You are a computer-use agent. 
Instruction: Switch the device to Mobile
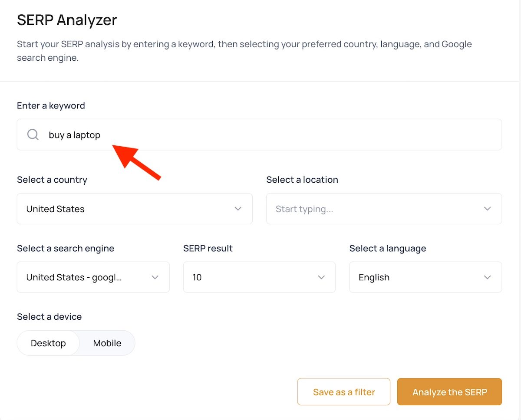click(x=107, y=343)
